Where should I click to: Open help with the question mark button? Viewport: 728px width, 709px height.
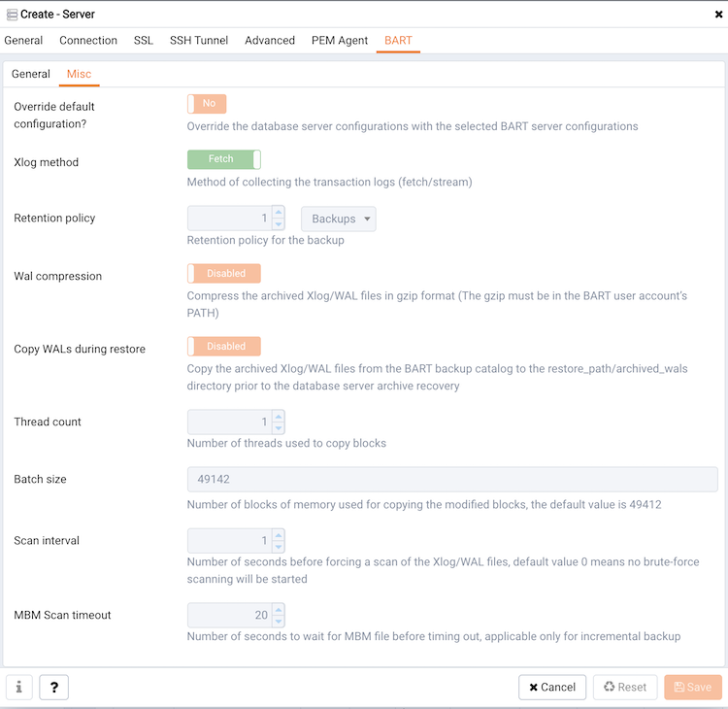click(53, 687)
